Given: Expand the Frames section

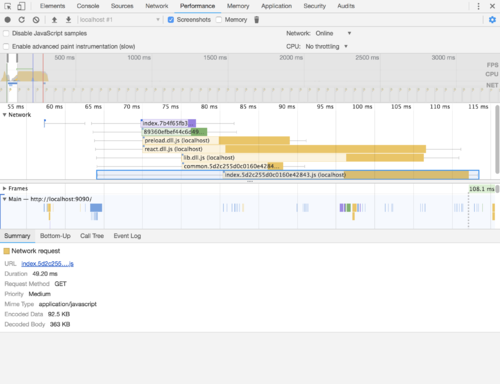Looking at the screenshot, I should 5,188.
